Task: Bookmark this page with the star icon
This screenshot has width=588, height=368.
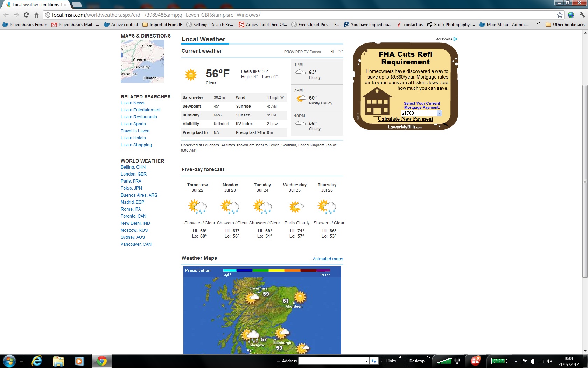Action: click(560, 15)
